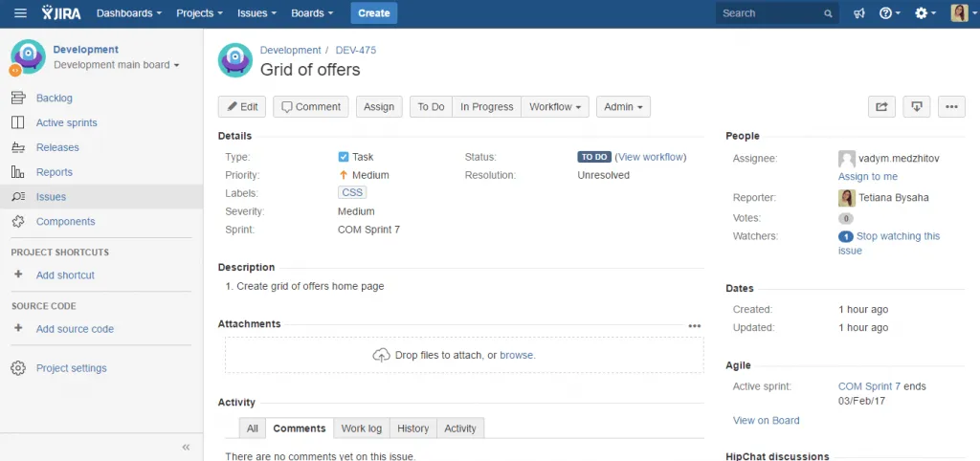The height and width of the screenshot is (461, 980).
Task: Click the project avatar beside issue title
Action: click(x=235, y=60)
